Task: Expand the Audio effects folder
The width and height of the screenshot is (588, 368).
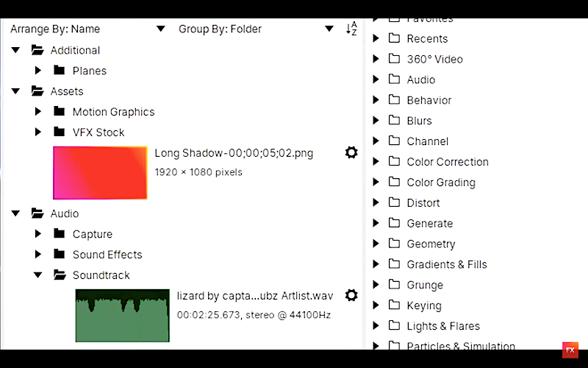Action: tap(376, 79)
